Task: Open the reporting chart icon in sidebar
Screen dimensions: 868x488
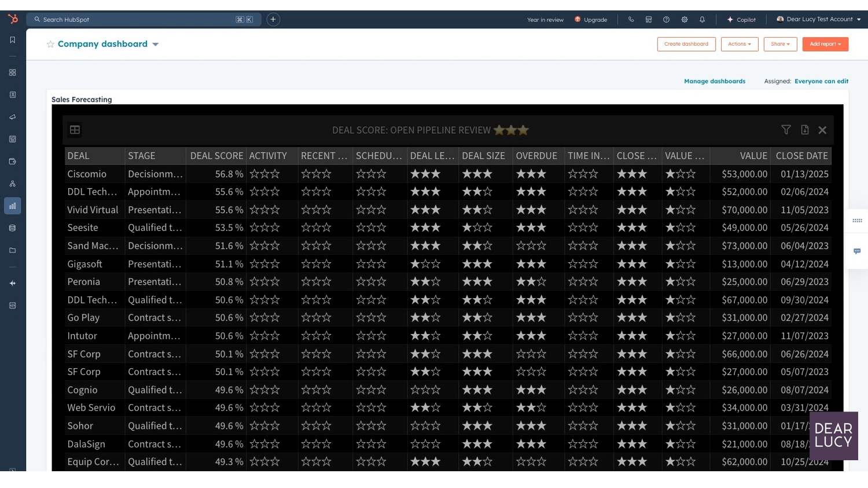Action: tap(13, 206)
